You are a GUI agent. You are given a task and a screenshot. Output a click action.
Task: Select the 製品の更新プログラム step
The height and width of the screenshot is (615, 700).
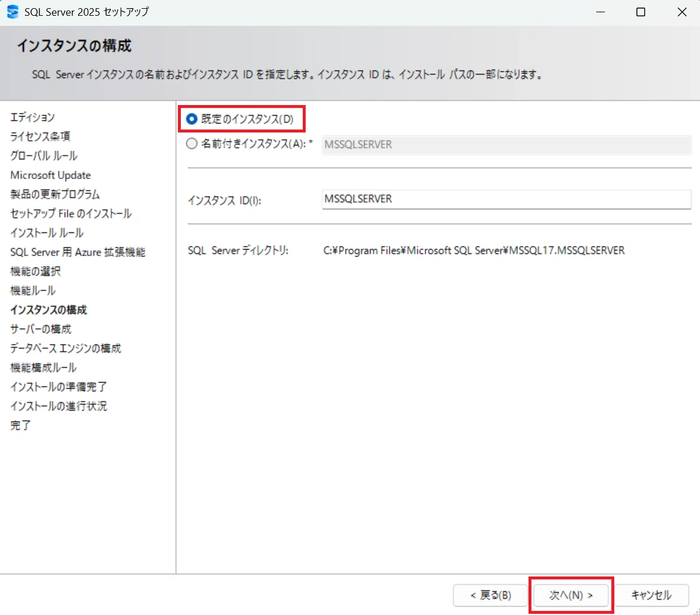tap(55, 194)
